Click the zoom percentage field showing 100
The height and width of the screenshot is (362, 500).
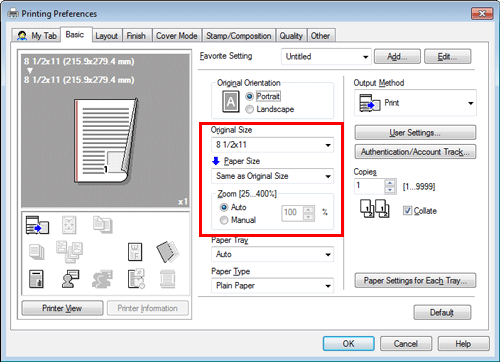point(292,213)
